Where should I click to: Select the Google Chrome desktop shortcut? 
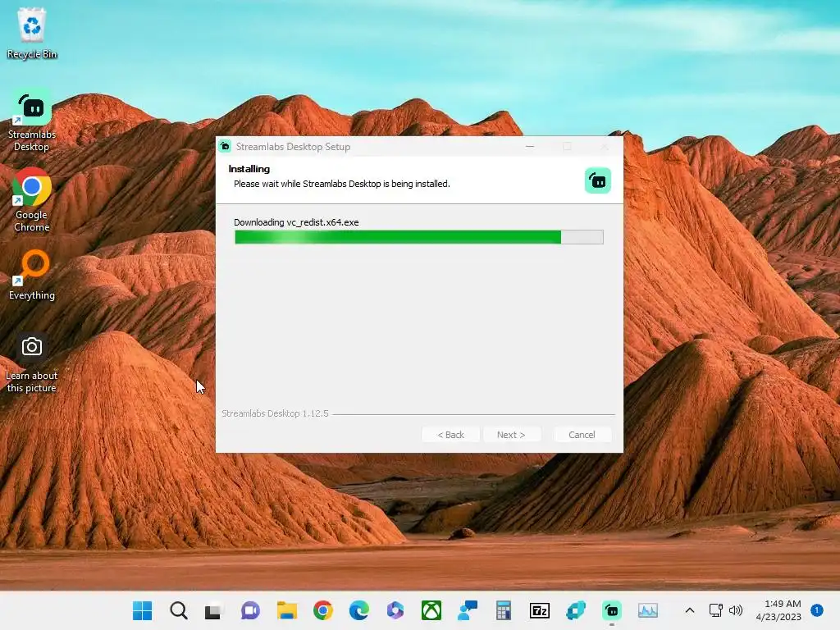click(x=32, y=200)
